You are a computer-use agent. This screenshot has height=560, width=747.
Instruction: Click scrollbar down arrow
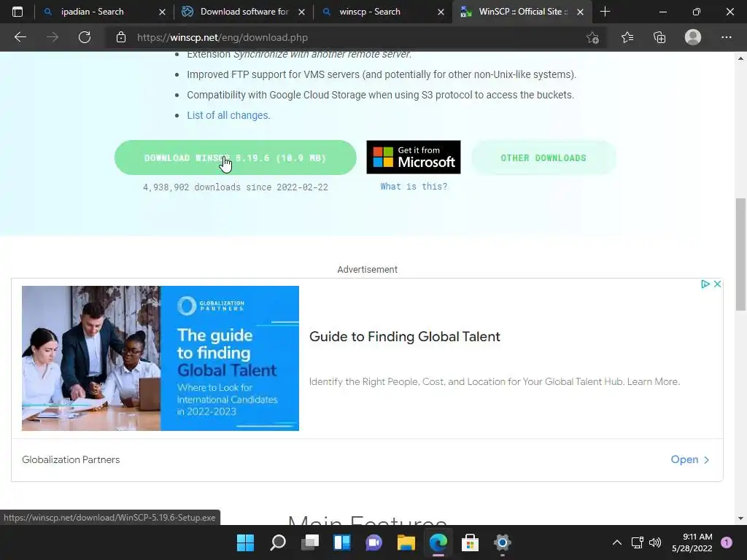point(740,518)
